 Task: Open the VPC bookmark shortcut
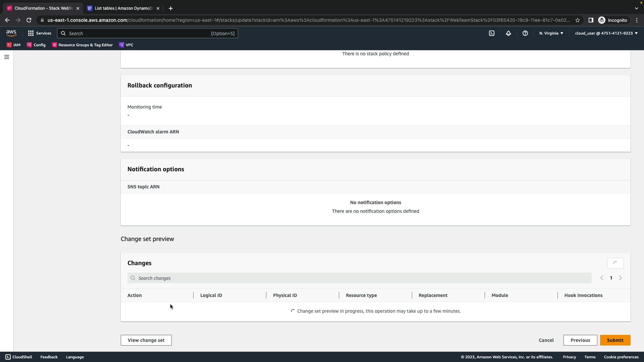pos(126,45)
